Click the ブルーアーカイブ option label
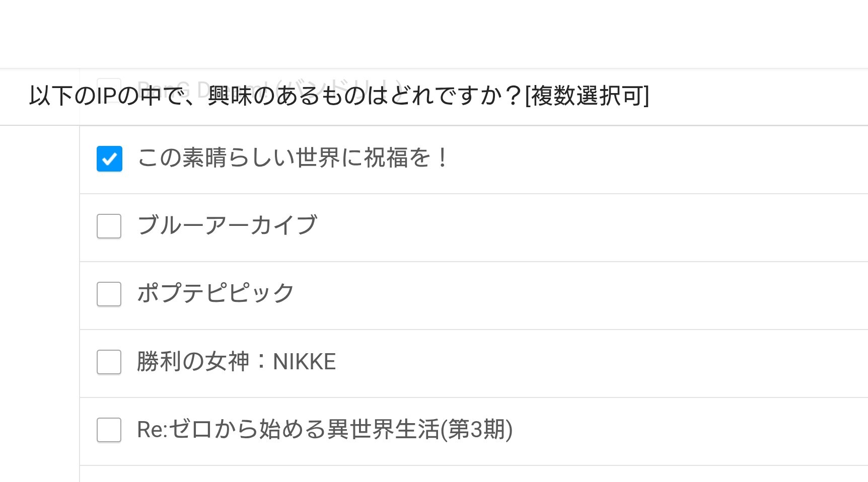 (x=227, y=225)
